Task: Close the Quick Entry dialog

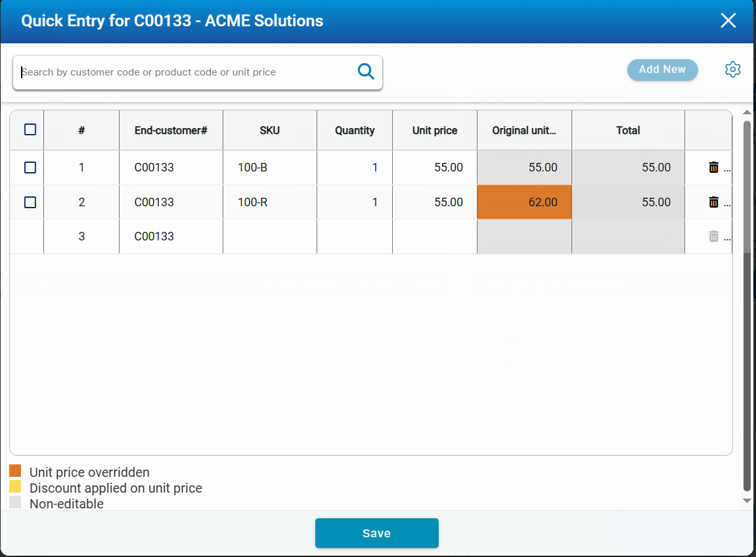Action: click(728, 21)
